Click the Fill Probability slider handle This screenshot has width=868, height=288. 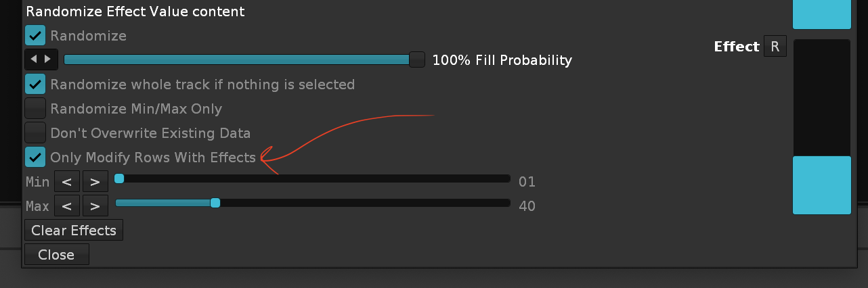(x=417, y=60)
